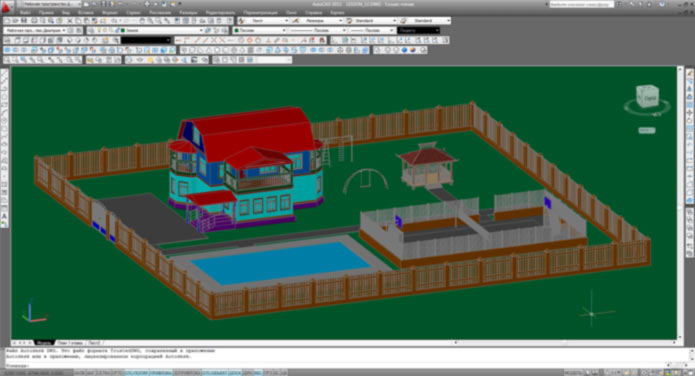Select the Conceptual visual style sphere icon
Viewport: 695px width, 376px height.
point(413,50)
